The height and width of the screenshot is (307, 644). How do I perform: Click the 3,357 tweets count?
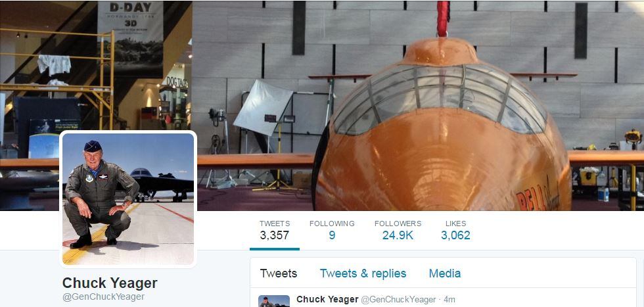[275, 235]
